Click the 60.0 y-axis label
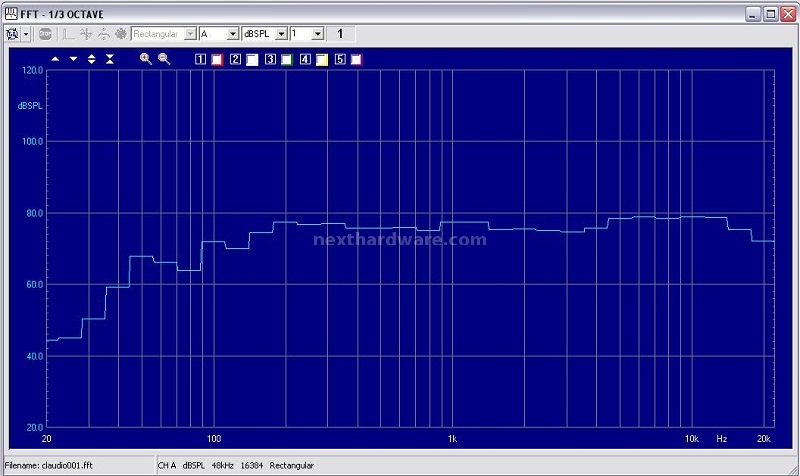The height and width of the screenshot is (476, 800). click(x=35, y=285)
